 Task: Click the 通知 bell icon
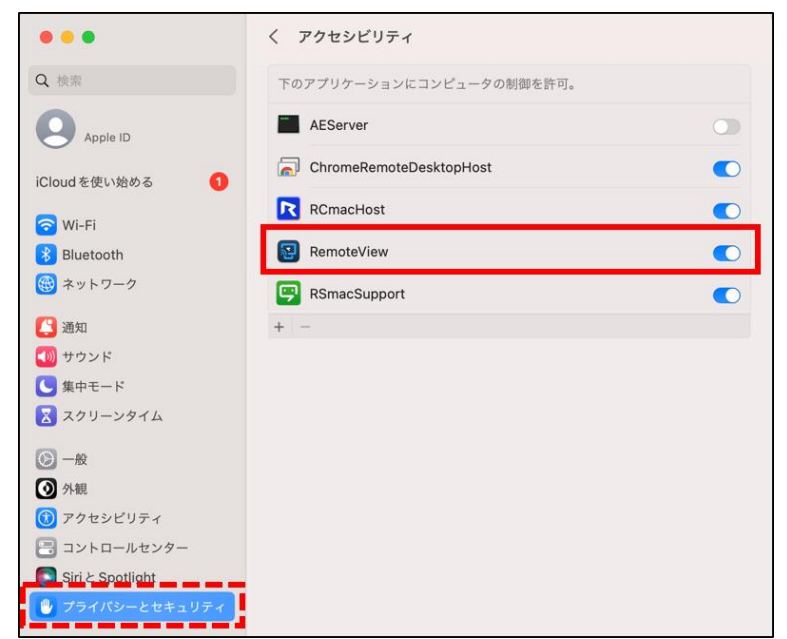click(x=46, y=327)
